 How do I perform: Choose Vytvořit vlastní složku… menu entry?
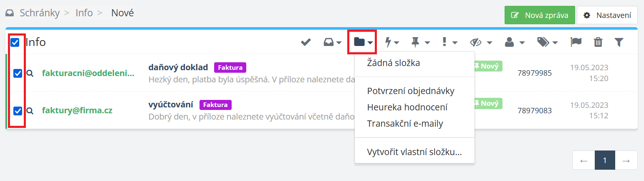(x=414, y=152)
